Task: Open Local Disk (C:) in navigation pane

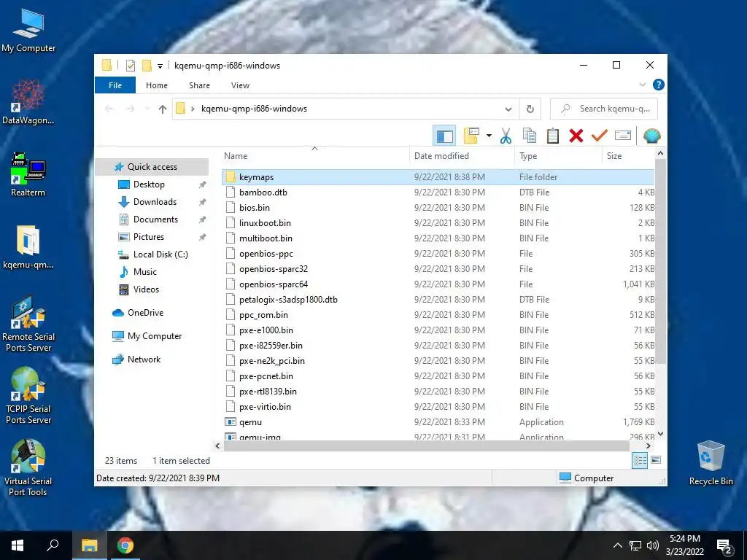Action: [x=160, y=254]
